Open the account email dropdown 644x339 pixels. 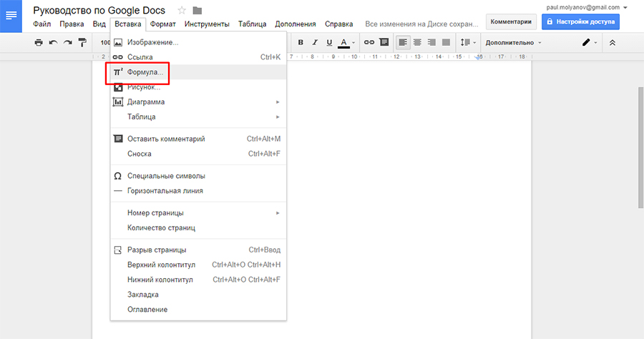[587, 7]
